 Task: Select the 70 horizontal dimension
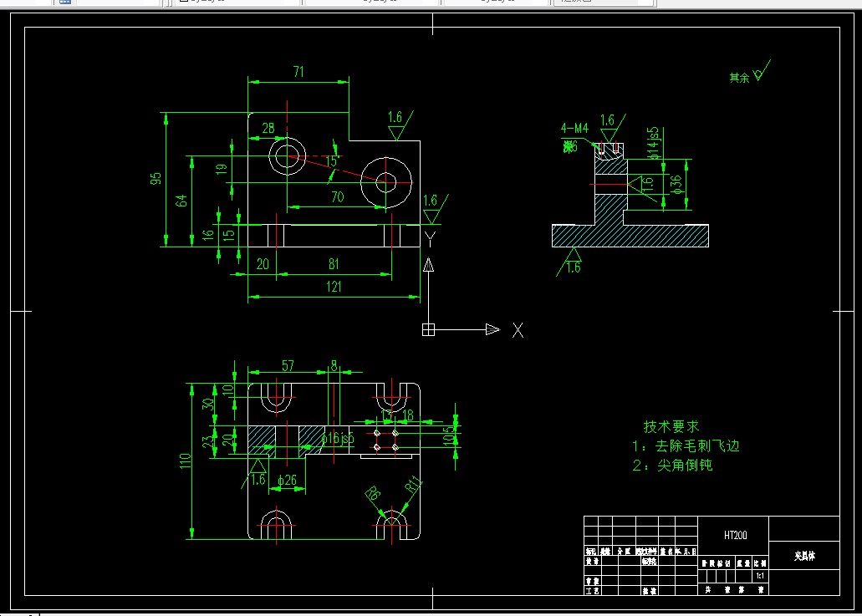point(338,196)
